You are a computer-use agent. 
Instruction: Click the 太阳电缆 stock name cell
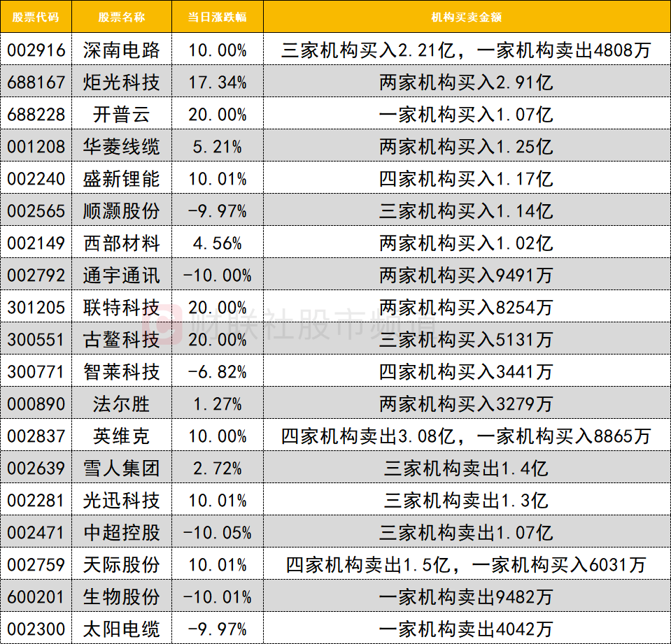(121, 629)
